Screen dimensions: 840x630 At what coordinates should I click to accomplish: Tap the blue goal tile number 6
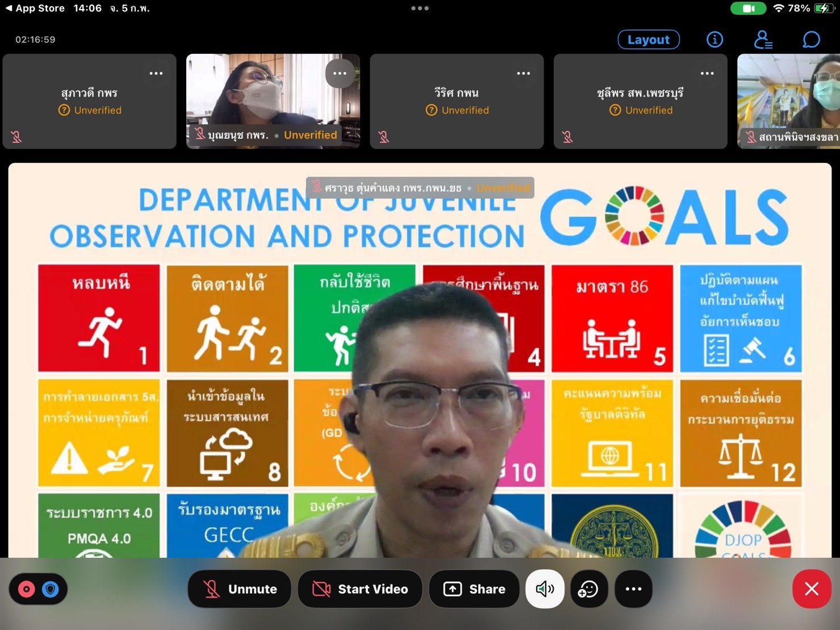741,318
